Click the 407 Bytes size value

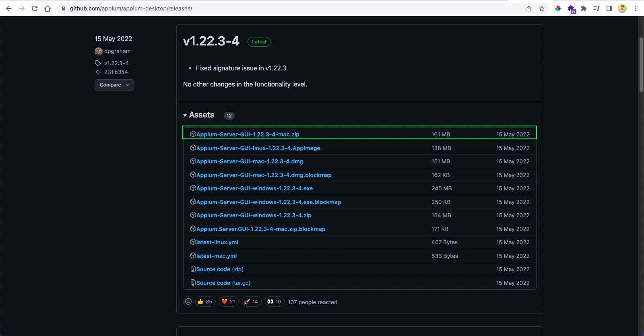[445, 242]
